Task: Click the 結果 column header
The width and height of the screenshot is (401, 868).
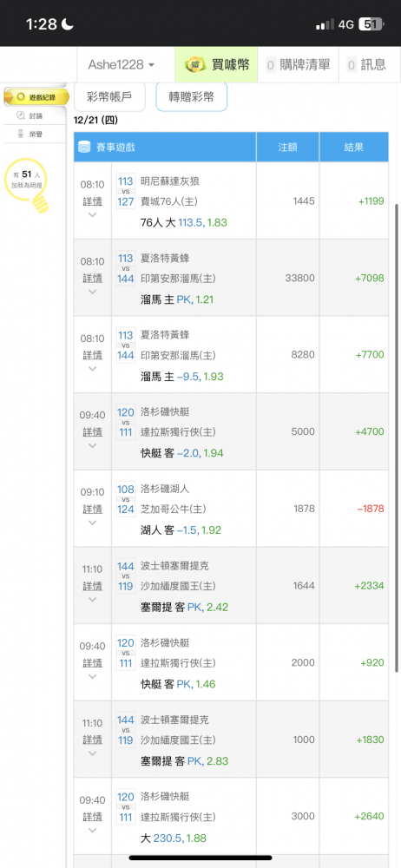Action: point(354,148)
